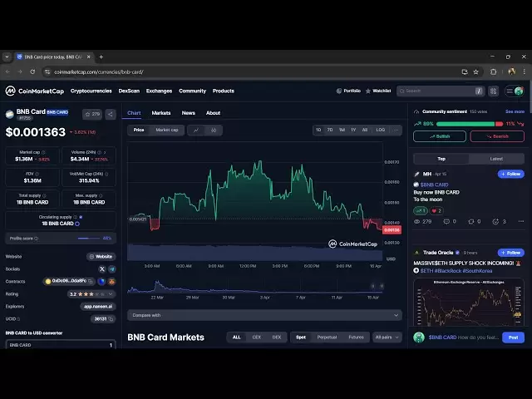Switch to the Markets tab
Viewport: 532px width, 399px height.
(161, 113)
